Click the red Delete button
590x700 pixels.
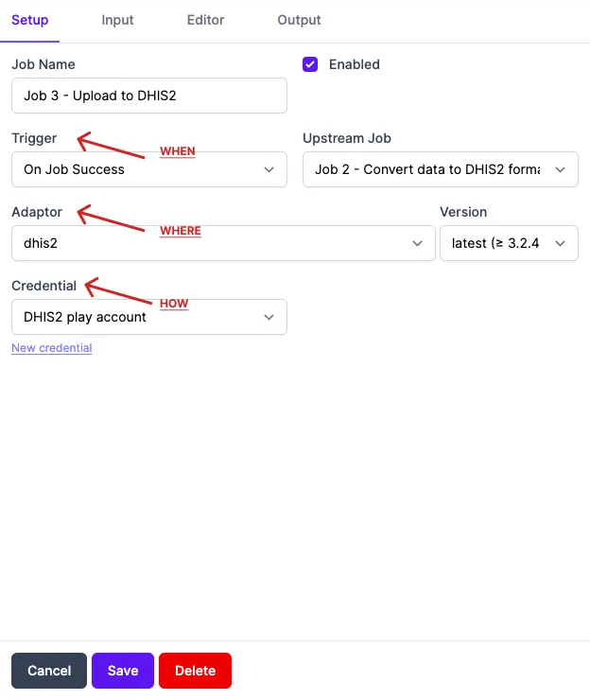pyautogui.click(x=195, y=671)
